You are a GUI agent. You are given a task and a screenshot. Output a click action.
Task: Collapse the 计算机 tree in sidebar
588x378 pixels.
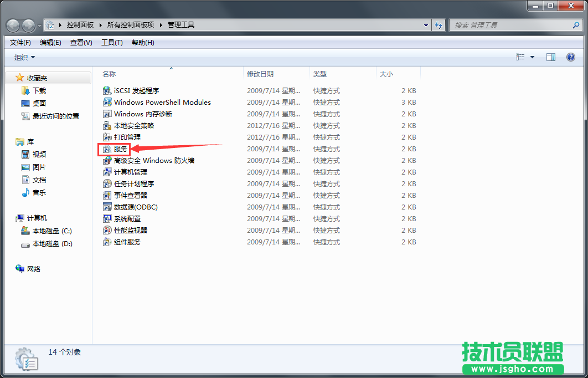[10, 218]
